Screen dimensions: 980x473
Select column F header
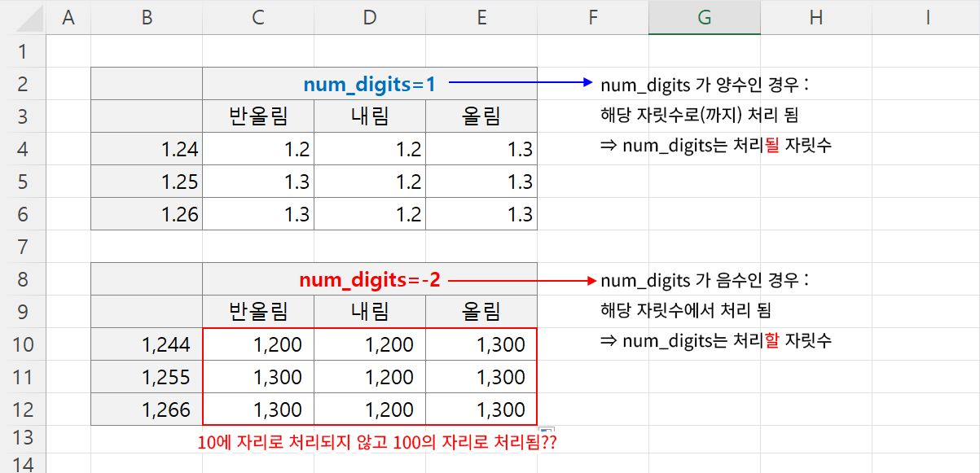[593, 17]
